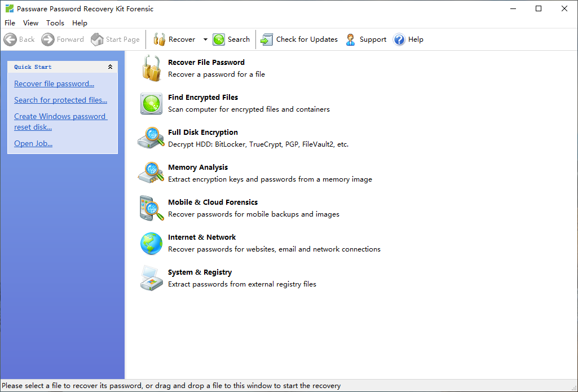Image resolution: width=578 pixels, height=392 pixels.
Task: Click the Support toolbar label
Action: pos(373,39)
